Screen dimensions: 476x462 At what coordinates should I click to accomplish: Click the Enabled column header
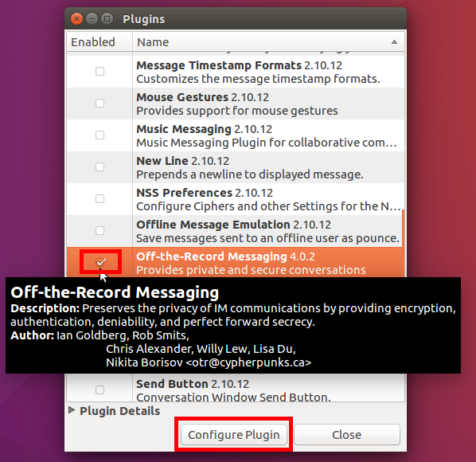(99, 42)
